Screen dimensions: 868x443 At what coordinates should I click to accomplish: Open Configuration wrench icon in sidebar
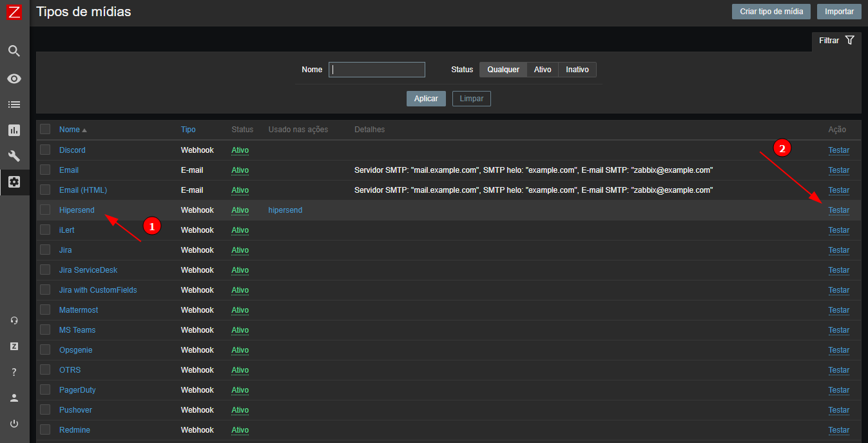pos(14,156)
